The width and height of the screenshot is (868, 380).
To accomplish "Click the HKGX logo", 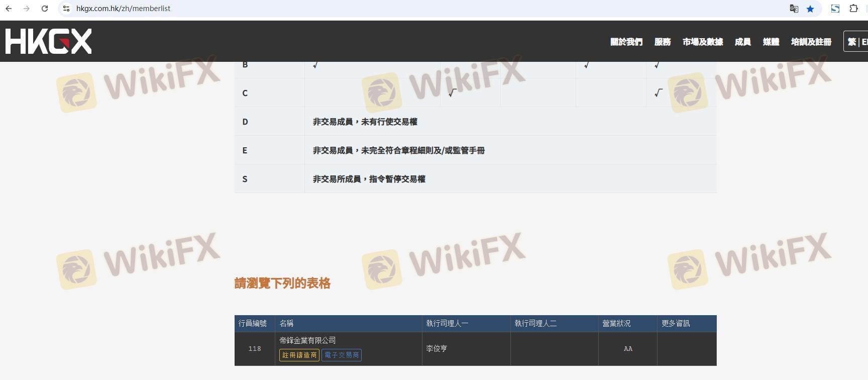I will click(x=48, y=41).
